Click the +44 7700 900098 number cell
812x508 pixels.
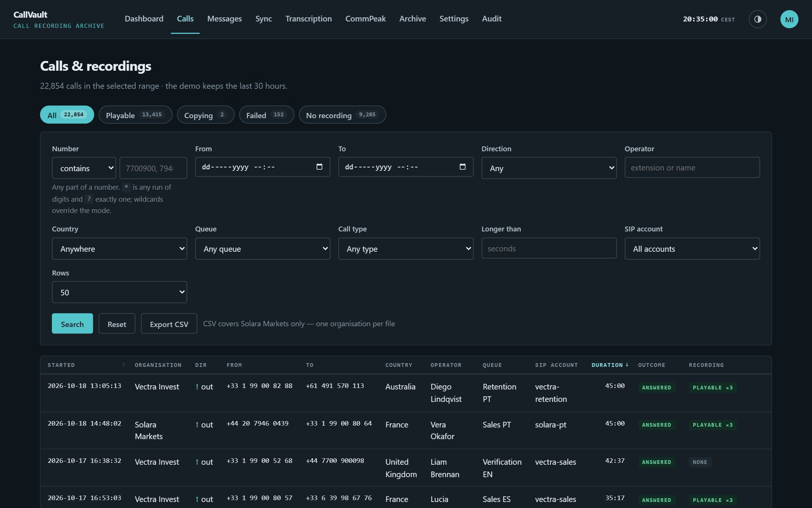coord(335,461)
